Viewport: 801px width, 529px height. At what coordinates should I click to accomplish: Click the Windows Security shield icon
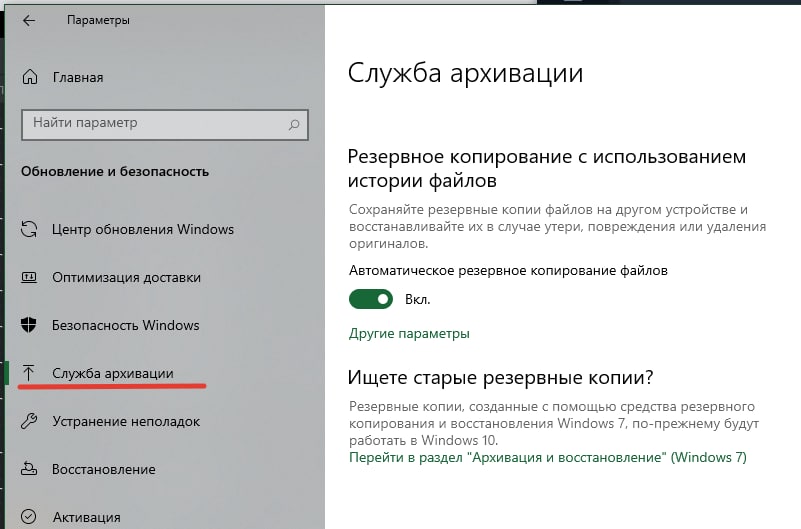tap(29, 325)
